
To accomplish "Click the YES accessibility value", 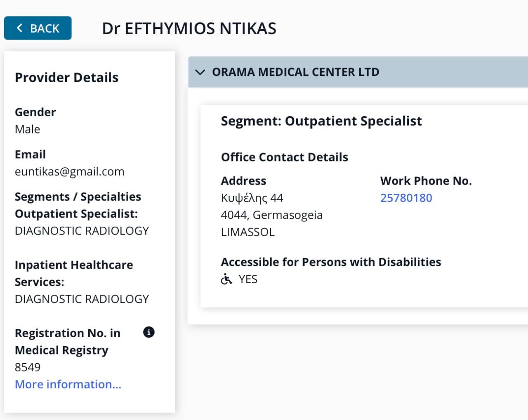I will point(248,279).
